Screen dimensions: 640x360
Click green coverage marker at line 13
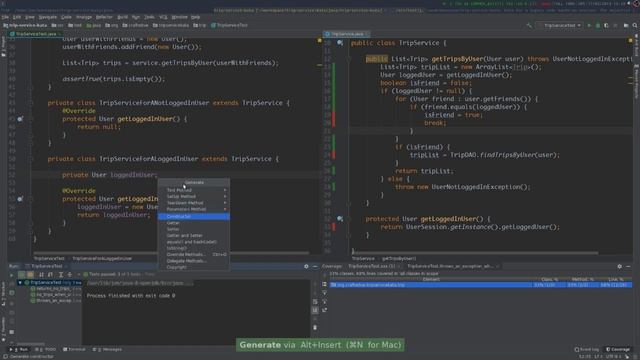click(334, 67)
